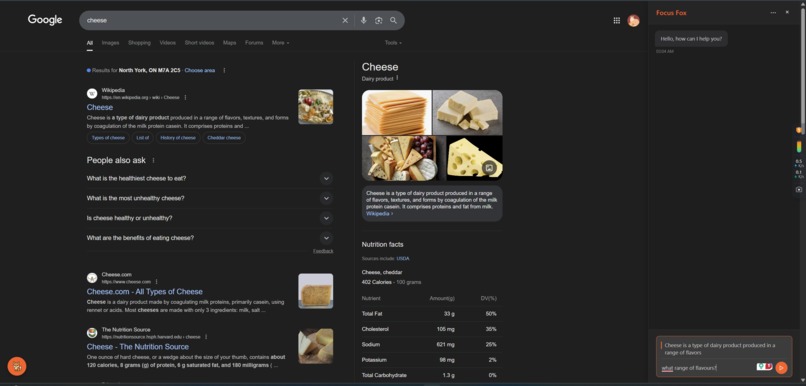
Task: Start voice search with microphone icon
Action: [363, 21]
